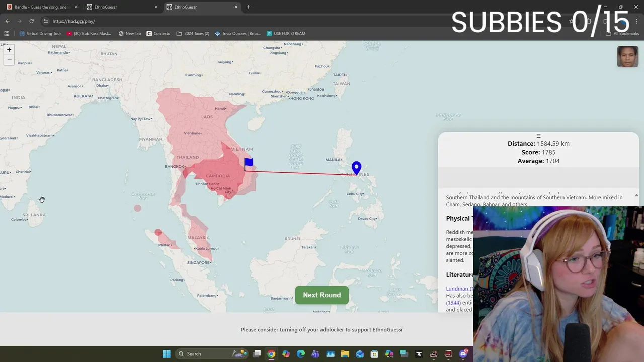The width and height of the screenshot is (644, 362).
Task: Zoom in the map with plus button
Action: tap(9, 49)
